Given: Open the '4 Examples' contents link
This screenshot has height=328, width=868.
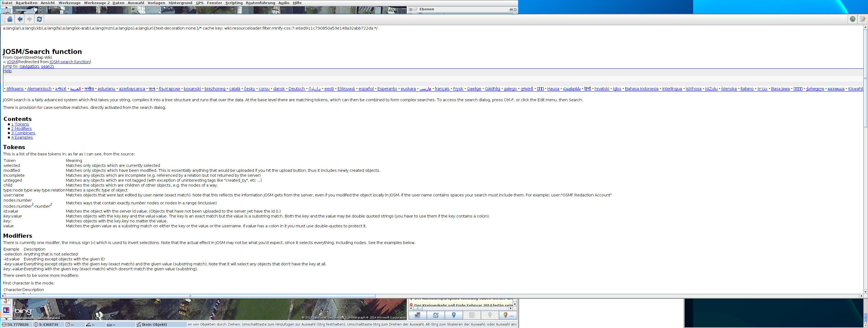Looking at the screenshot, I should pyautogui.click(x=22, y=138).
